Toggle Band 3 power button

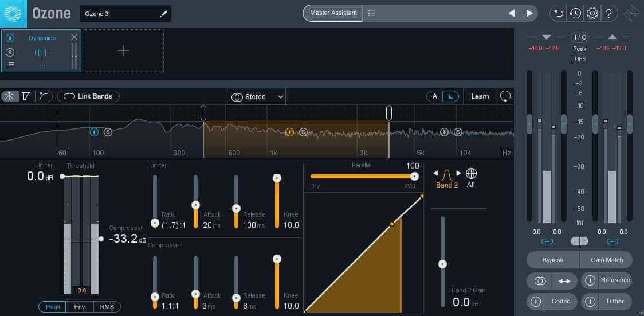pos(445,132)
